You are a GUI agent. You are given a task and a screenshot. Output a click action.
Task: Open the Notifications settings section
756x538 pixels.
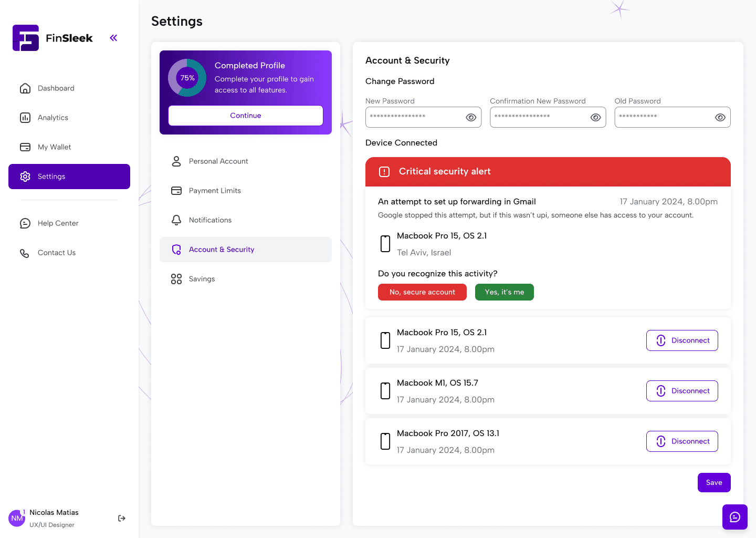pyautogui.click(x=210, y=220)
